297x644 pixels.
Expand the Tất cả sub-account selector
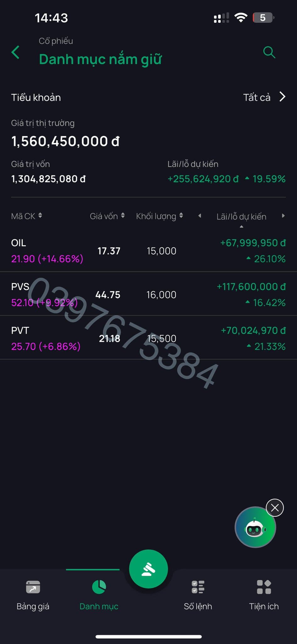(264, 97)
